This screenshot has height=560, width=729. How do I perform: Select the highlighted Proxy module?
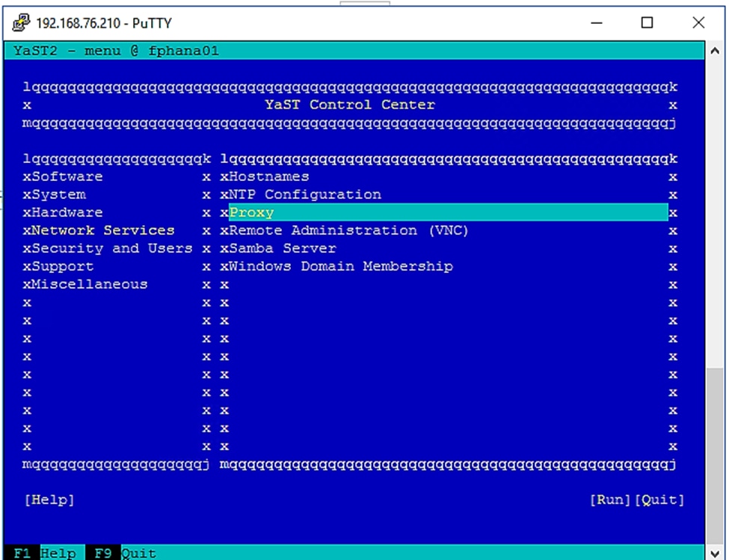pyautogui.click(x=448, y=212)
